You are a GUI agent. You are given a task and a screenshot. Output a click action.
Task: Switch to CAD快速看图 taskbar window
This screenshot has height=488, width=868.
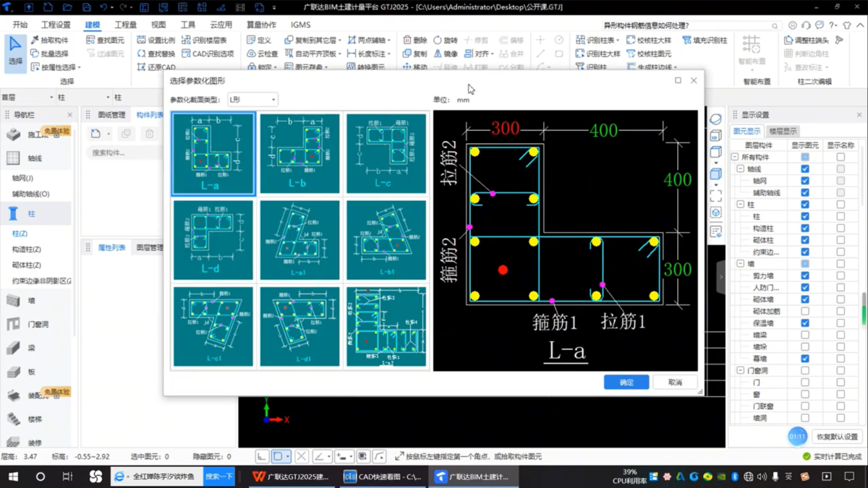tap(383, 477)
